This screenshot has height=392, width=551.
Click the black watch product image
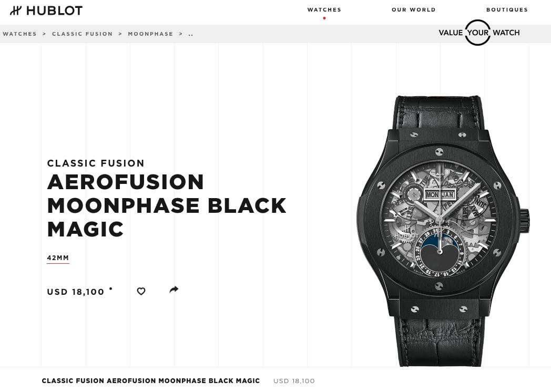tap(443, 230)
